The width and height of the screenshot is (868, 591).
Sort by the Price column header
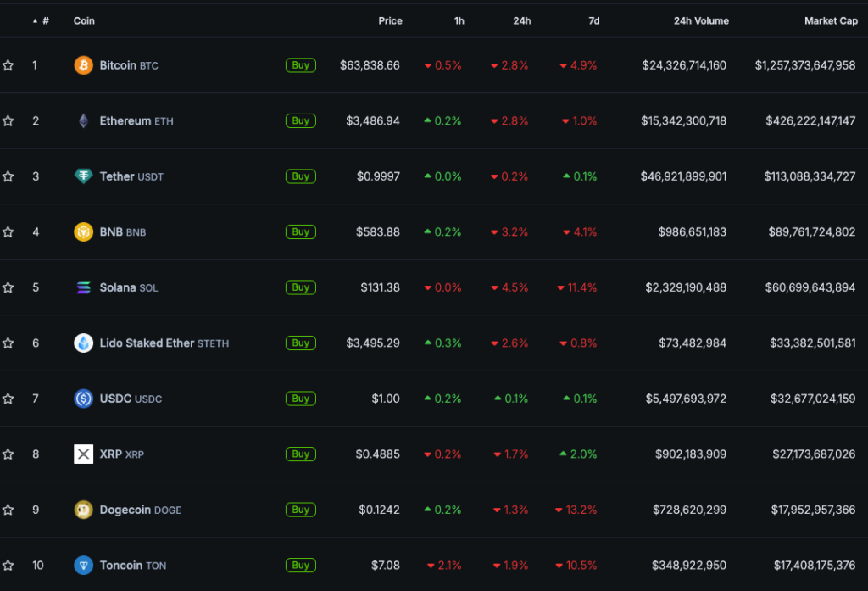pyautogui.click(x=390, y=20)
